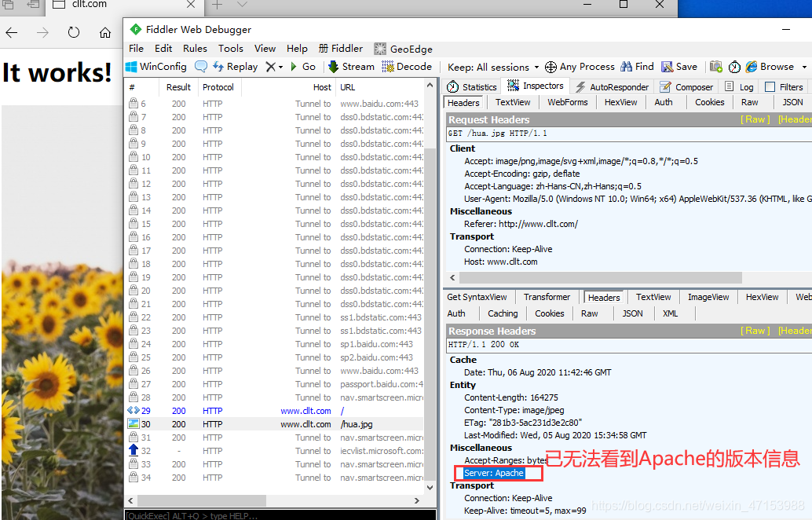Close the cllt.com browser tab
The height and width of the screenshot is (520, 812).
191,5
